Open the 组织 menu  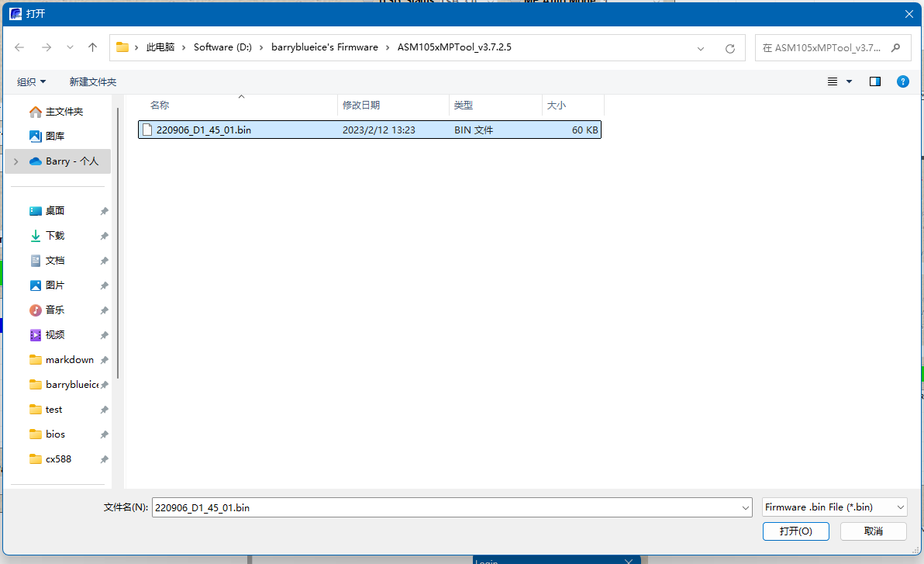pyautogui.click(x=31, y=82)
